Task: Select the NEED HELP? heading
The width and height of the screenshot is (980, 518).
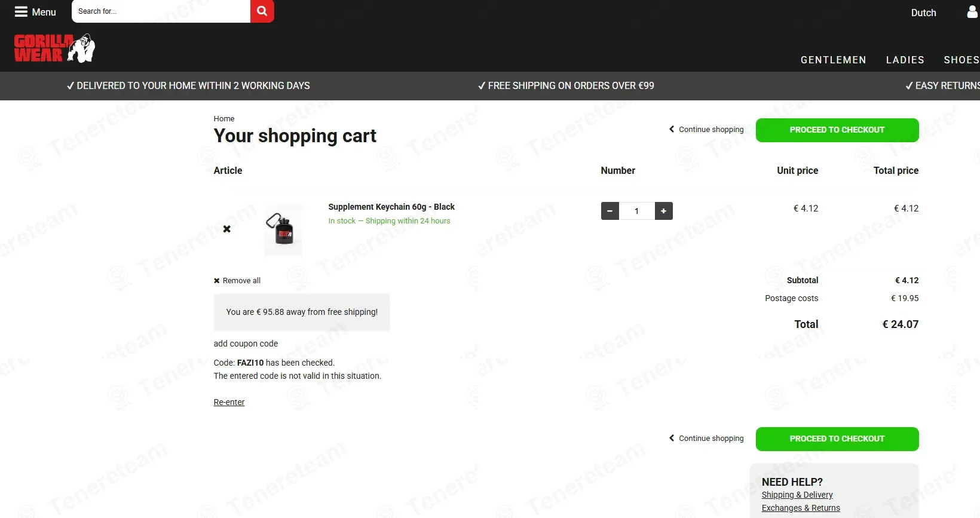Action: click(792, 482)
